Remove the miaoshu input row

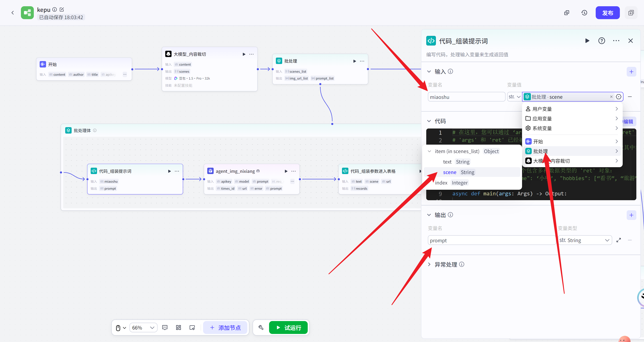[x=630, y=97]
